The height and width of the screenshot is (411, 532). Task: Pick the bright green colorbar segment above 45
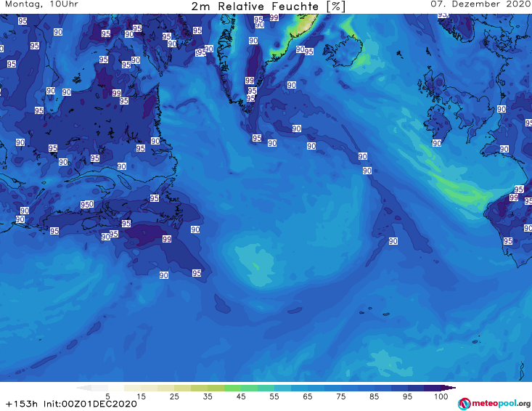coord(232,388)
